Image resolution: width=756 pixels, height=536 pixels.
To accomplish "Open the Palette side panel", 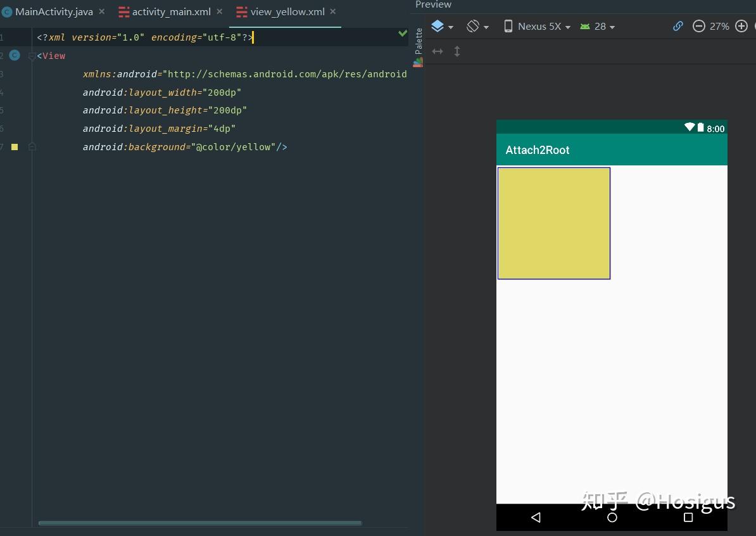I will [x=418, y=42].
